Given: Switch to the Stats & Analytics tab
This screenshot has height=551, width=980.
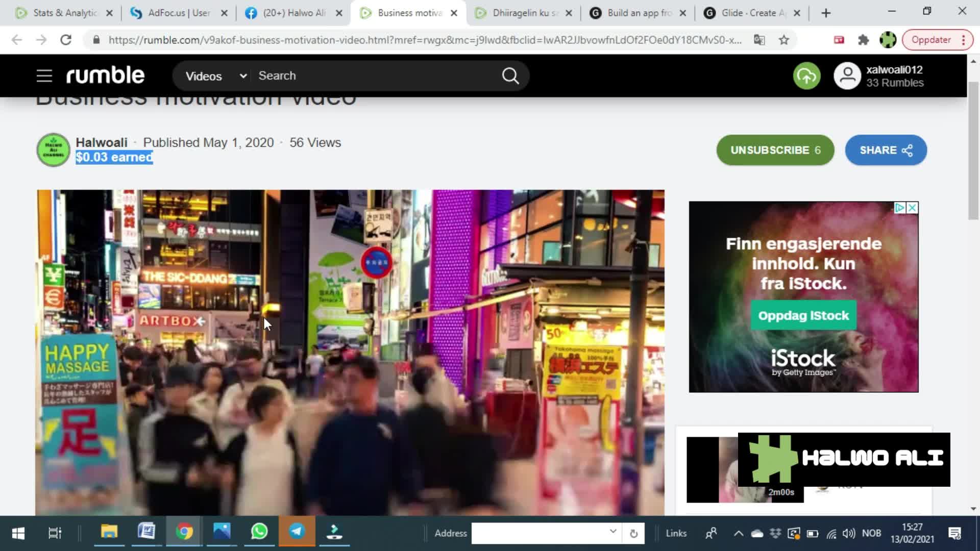Looking at the screenshot, I should pyautogui.click(x=64, y=13).
